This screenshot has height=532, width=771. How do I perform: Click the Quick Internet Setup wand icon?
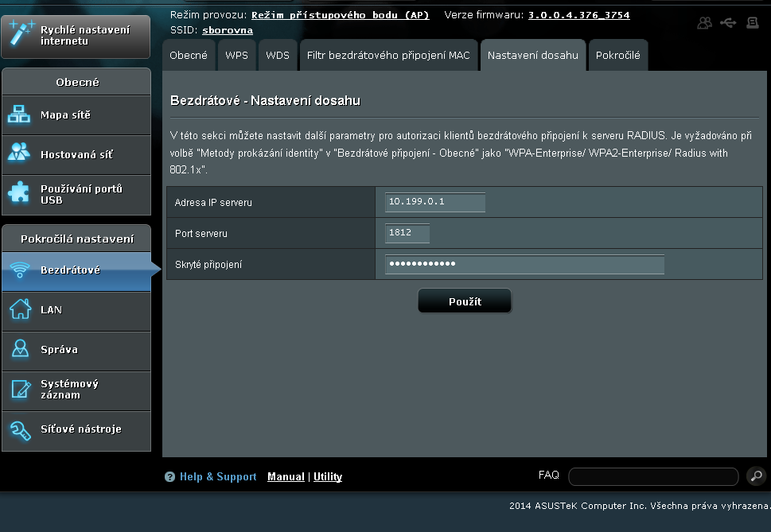19,34
